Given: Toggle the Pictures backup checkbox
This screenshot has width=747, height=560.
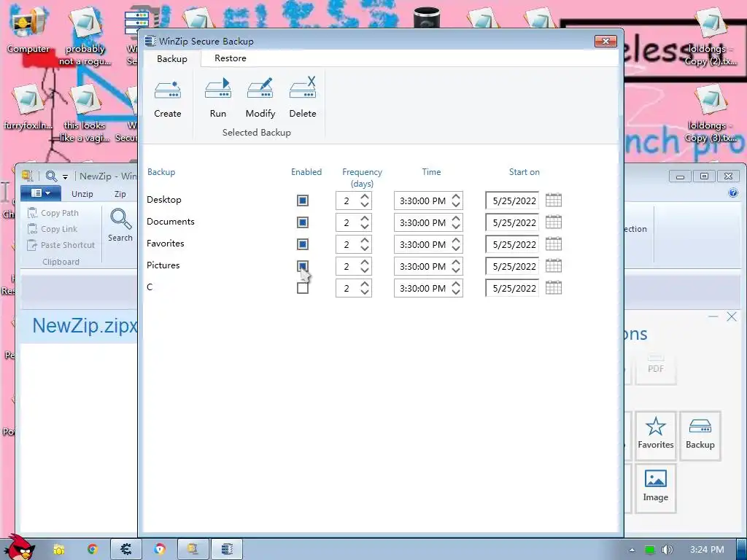Looking at the screenshot, I should point(303,266).
